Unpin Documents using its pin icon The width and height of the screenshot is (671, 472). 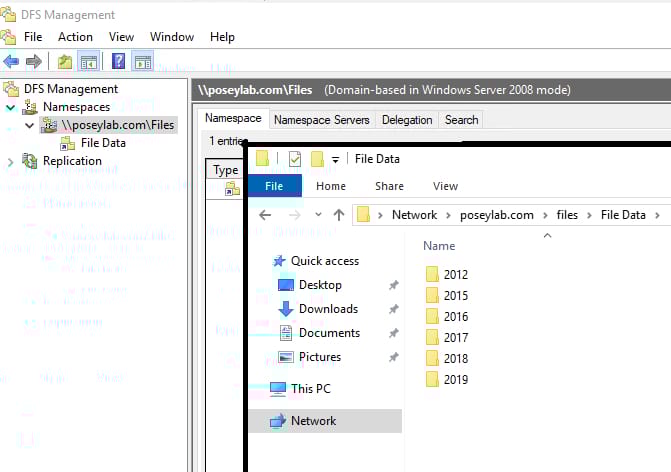394,333
